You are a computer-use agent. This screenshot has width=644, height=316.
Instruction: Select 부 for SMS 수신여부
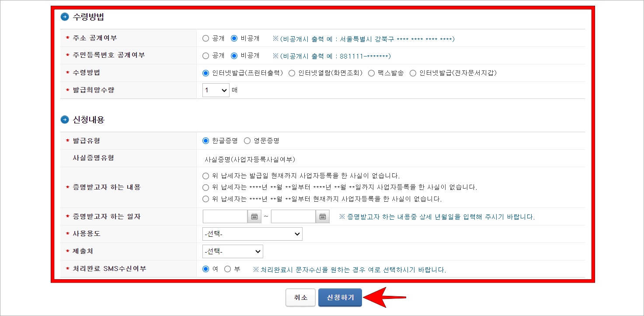point(227,269)
